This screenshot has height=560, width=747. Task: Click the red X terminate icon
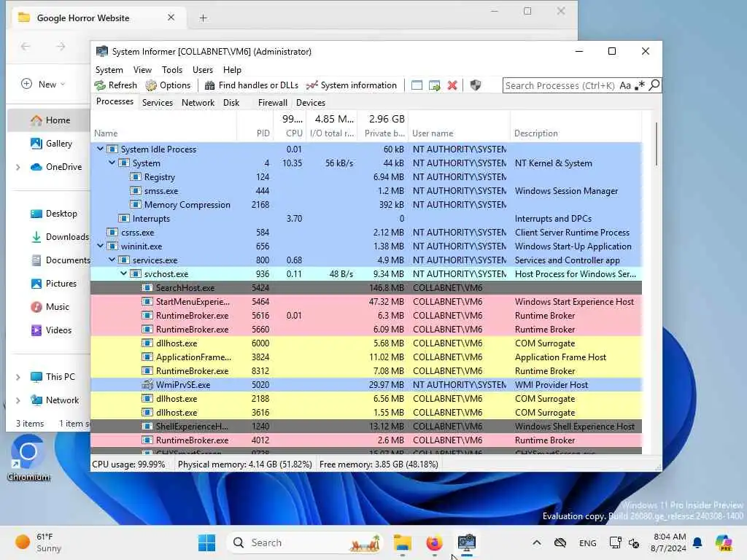(452, 85)
